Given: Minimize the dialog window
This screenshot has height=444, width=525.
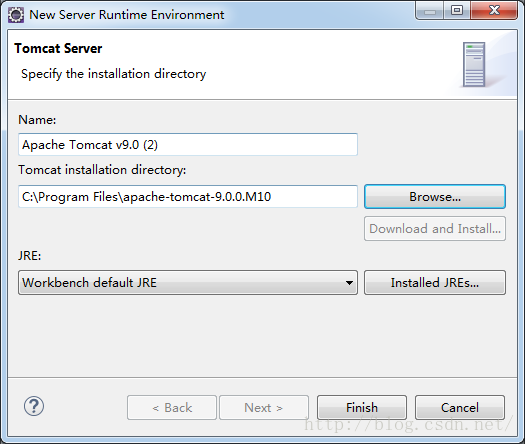Looking at the screenshot, I should point(430,10).
